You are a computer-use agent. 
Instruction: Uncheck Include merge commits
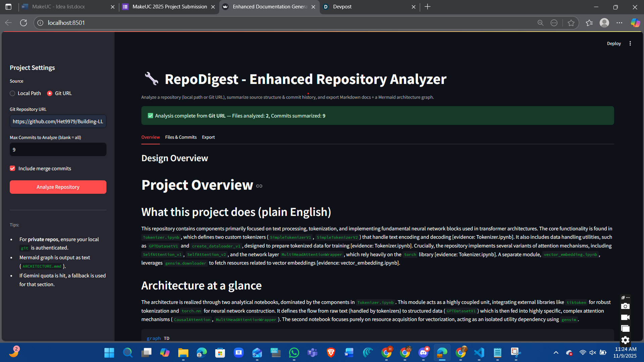(x=12, y=168)
